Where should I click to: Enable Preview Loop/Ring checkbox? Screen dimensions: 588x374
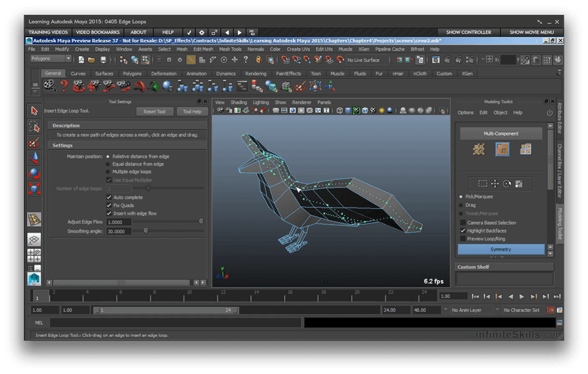(x=463, y=239)
